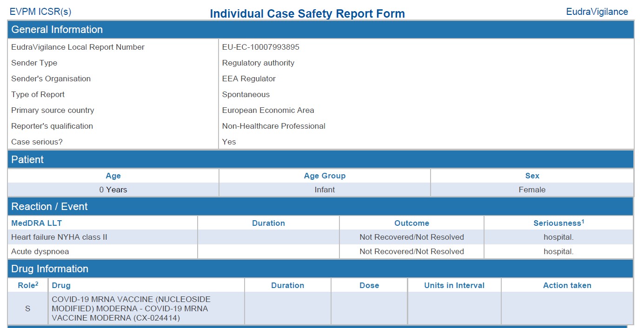
Task: Select the 'European Economic Area' value
Action: point(268,111)
